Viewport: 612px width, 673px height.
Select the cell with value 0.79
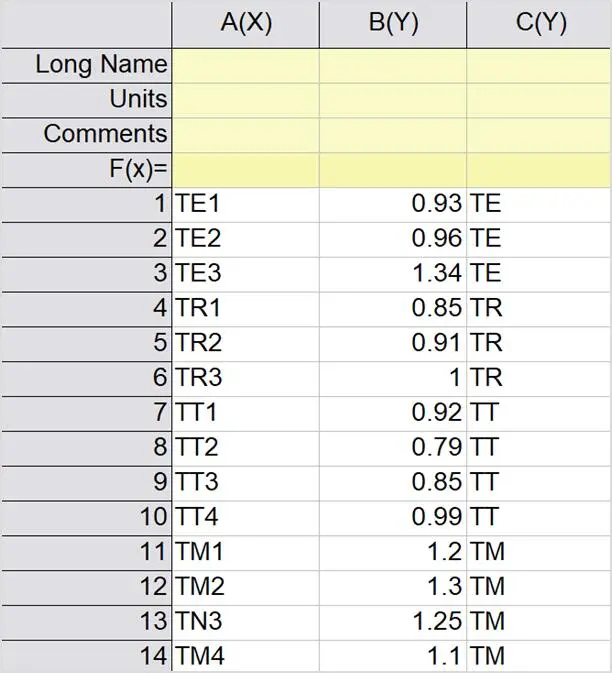(x=393, y=449)
